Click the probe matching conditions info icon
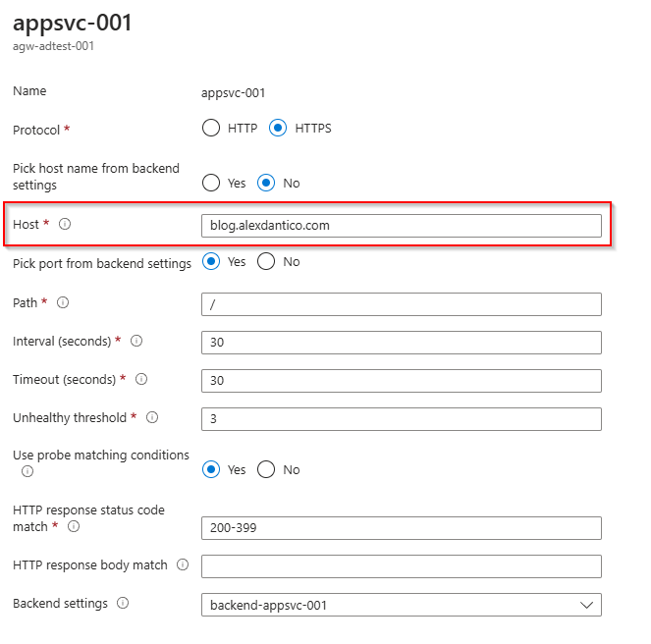The image size is (651, 644). [x=27, y=471]
